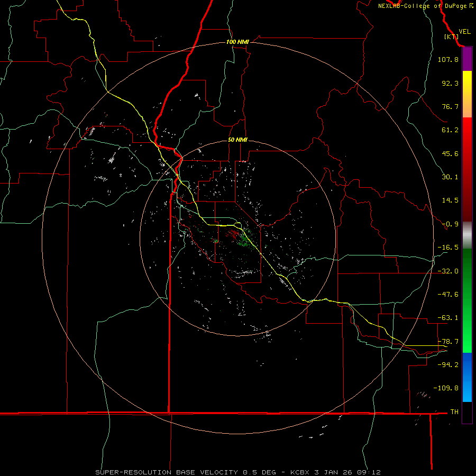The height and width of the screenshot is (476, 476).
Task: Select the -94.2 scale value
Action: [x=448, y=365]
